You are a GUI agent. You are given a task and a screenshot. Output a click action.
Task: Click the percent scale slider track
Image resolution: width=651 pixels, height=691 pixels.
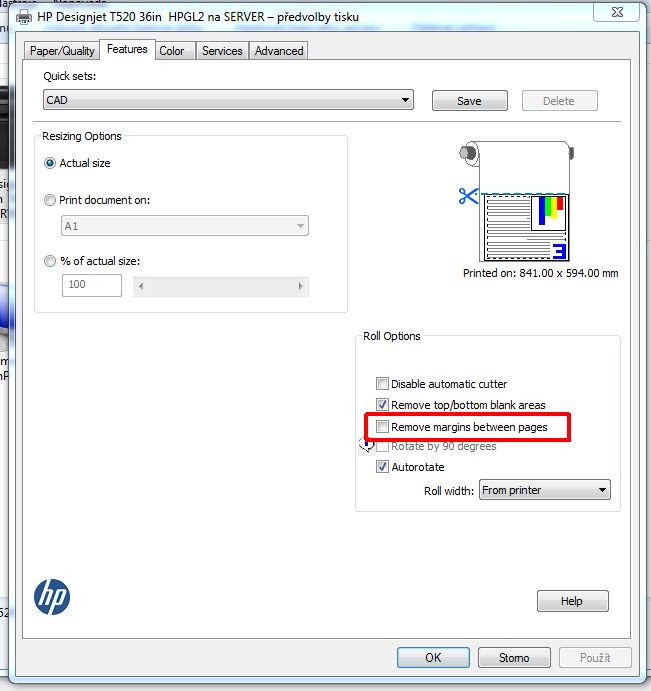click(x=219, y=286)
